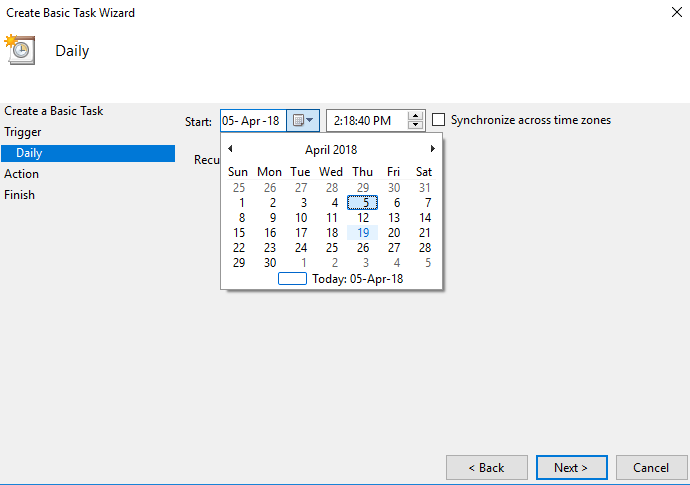This screenshot has height=485, width=690.
Task: Enable Synchronize across time zones checkbox
Action: click(x=438, y=120)
